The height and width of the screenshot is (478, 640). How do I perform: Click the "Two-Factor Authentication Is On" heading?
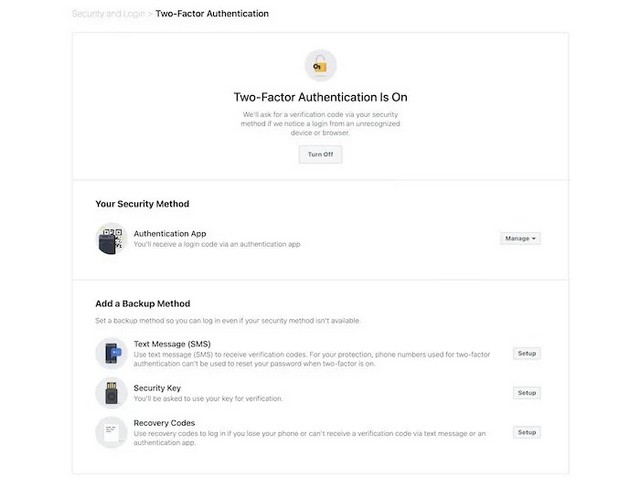(x=320, y=98)
